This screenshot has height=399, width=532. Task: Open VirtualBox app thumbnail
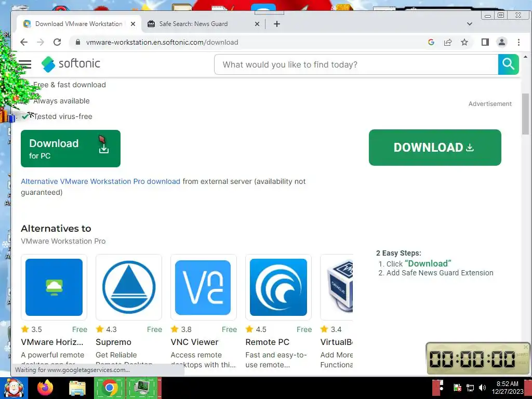tap(337, 287)
